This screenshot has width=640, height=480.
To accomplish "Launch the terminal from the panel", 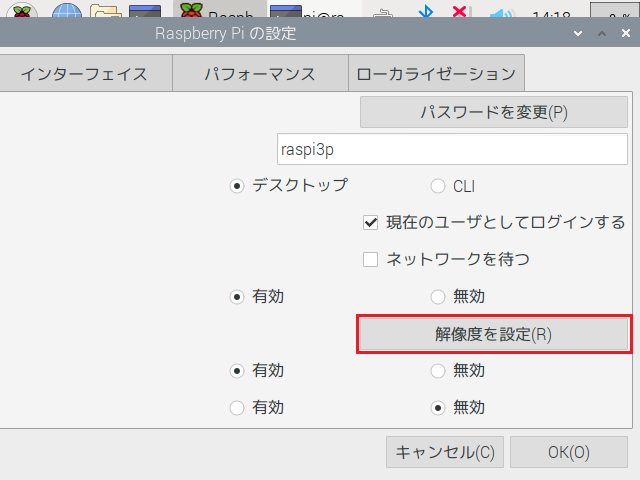I will coord(146,13).
